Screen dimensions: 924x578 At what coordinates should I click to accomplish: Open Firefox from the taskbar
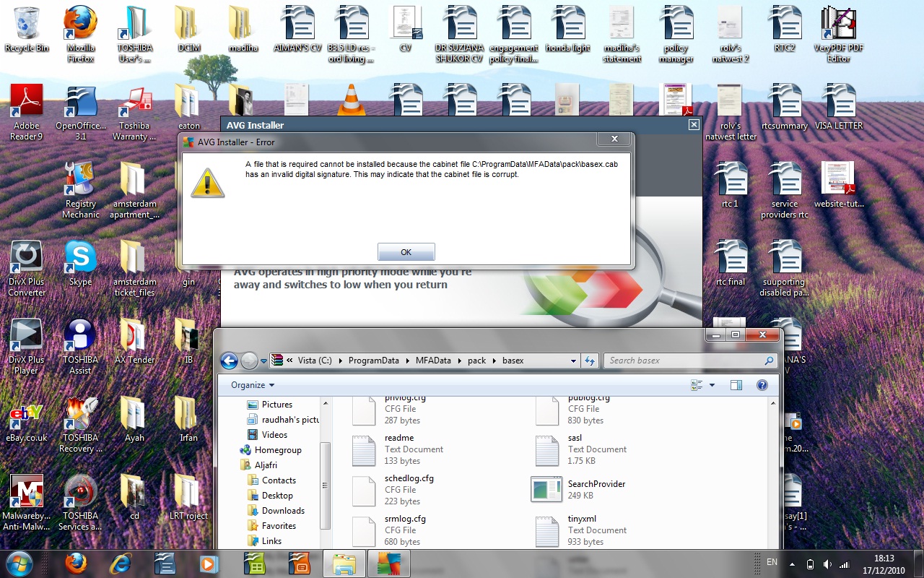pos(75,563)
